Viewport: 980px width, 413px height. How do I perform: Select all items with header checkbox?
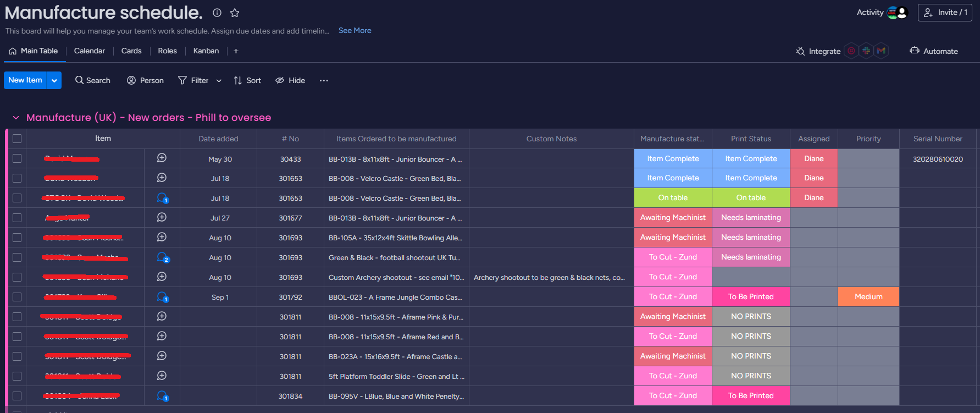coord(17,139)
